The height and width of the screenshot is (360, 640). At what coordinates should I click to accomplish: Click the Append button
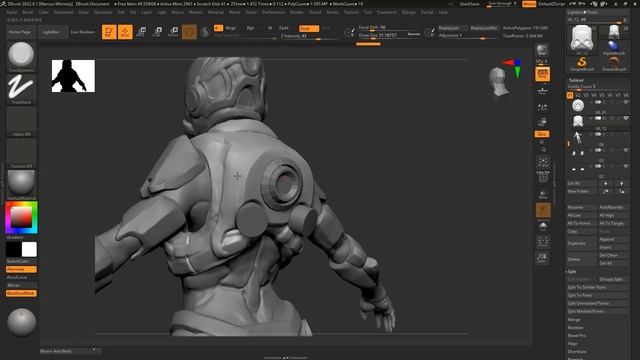tap(613, 239)
